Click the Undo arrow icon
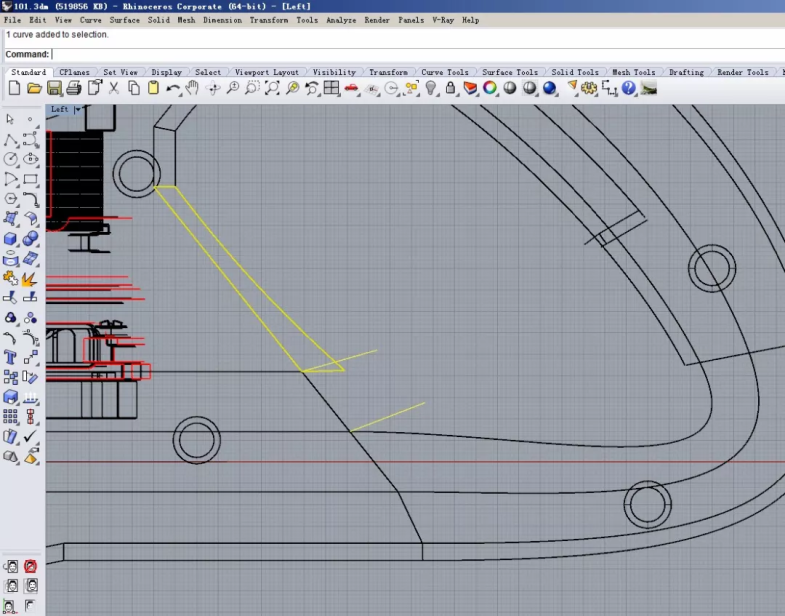 [173, 89]
